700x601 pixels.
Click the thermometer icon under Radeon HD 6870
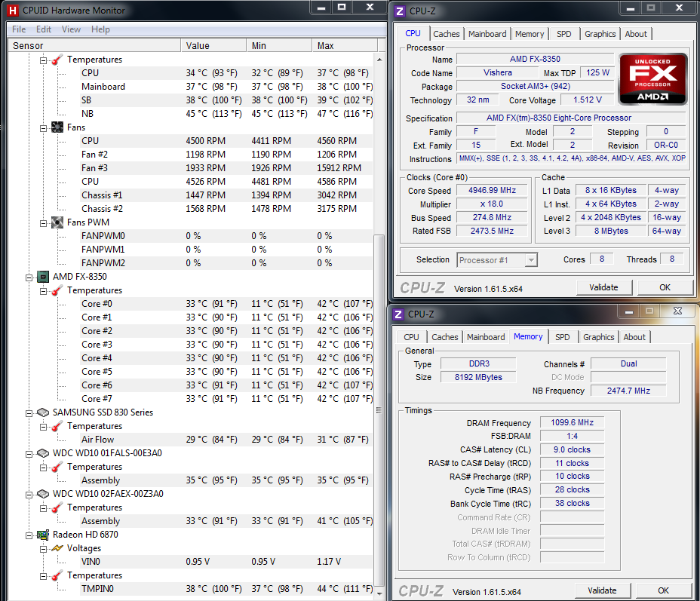57,575
